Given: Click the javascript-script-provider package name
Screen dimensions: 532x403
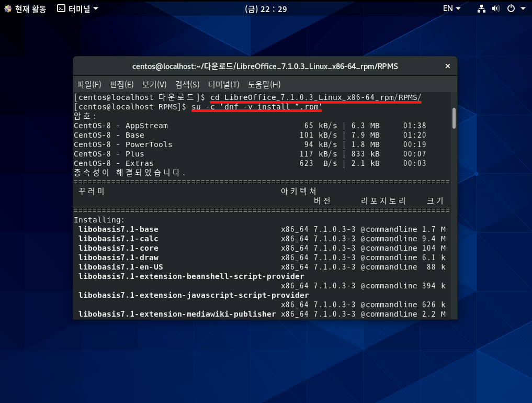Looking at the screenshot, I should (x=194, y=295).
